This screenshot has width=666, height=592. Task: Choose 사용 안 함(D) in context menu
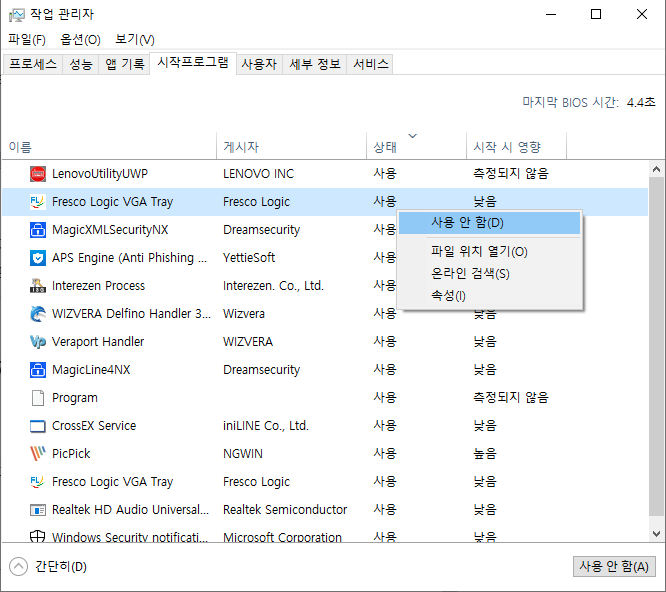click(490, 223)
